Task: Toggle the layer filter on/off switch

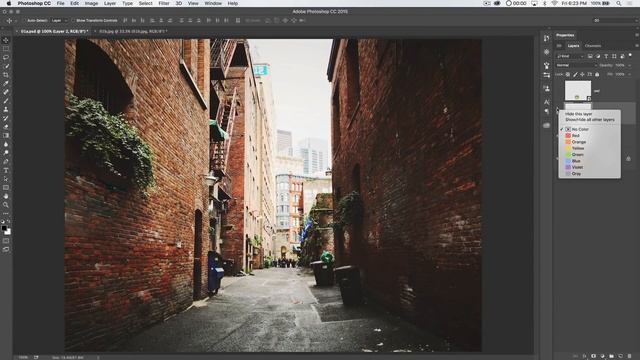Action: pos(630,55)
